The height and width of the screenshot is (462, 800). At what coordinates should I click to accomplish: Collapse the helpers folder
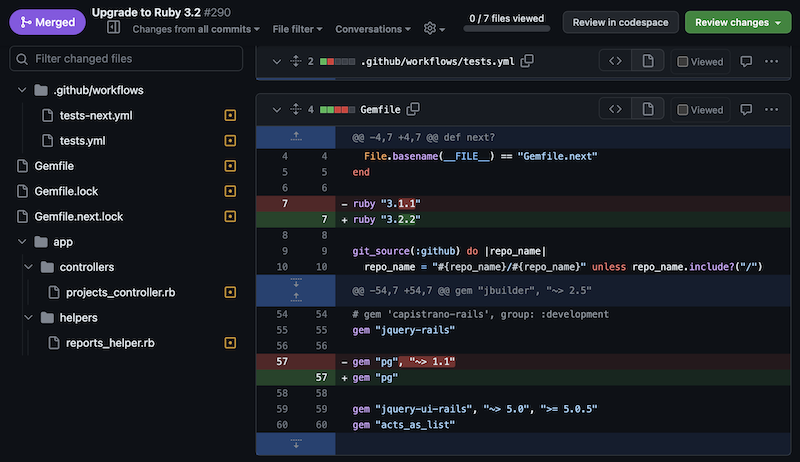click(29, 317)
